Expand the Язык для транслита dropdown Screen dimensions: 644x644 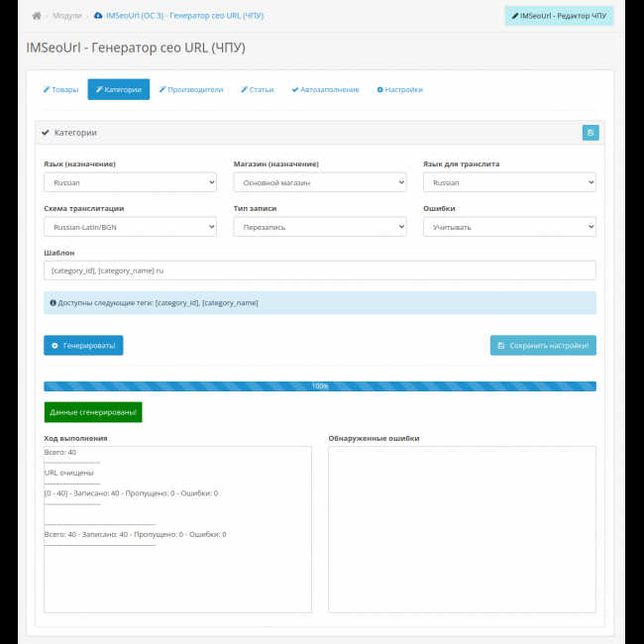tap(509, 182)
